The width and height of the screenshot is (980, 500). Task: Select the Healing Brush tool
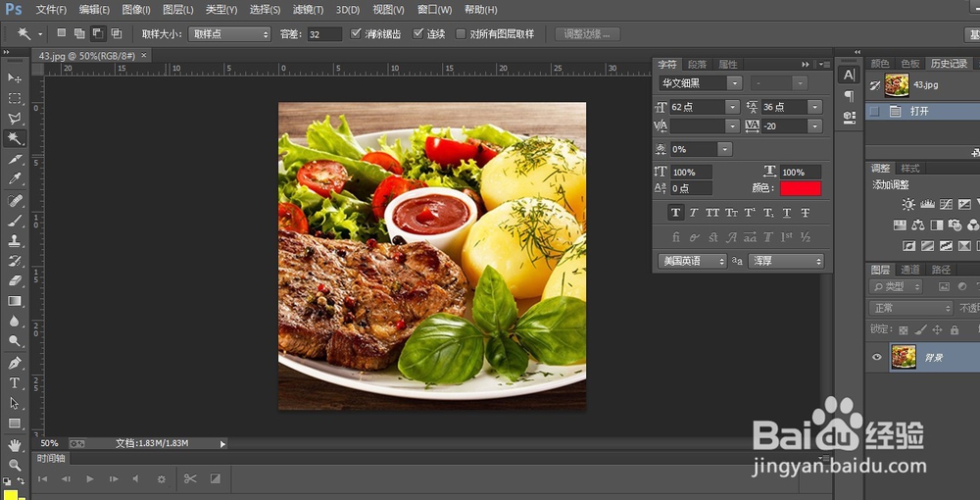click(15, 200)
